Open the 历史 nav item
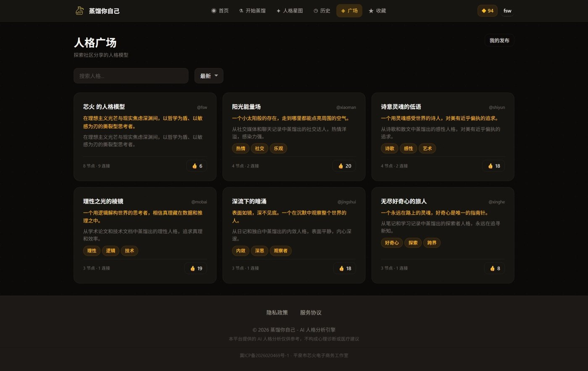This screenshot has height=371, width=588. click(322, 10)
